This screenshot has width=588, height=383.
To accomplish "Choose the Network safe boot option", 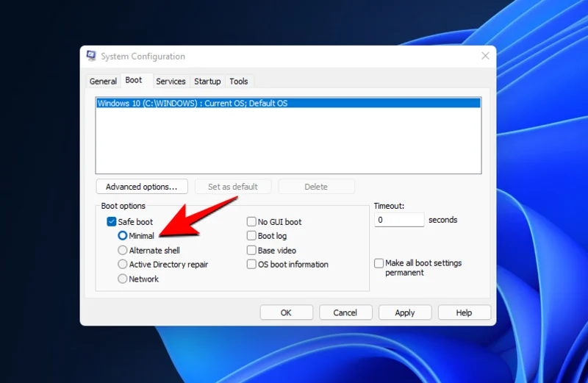I will [x=123, y=279].
